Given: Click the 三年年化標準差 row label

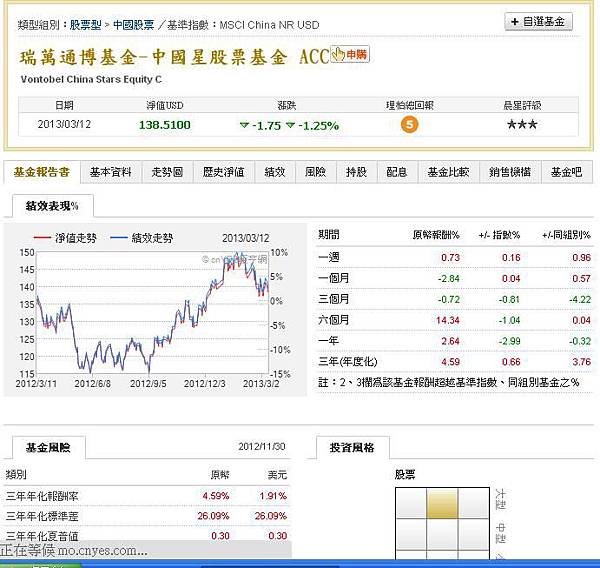Looking at the screenshot, I should 42,516.
